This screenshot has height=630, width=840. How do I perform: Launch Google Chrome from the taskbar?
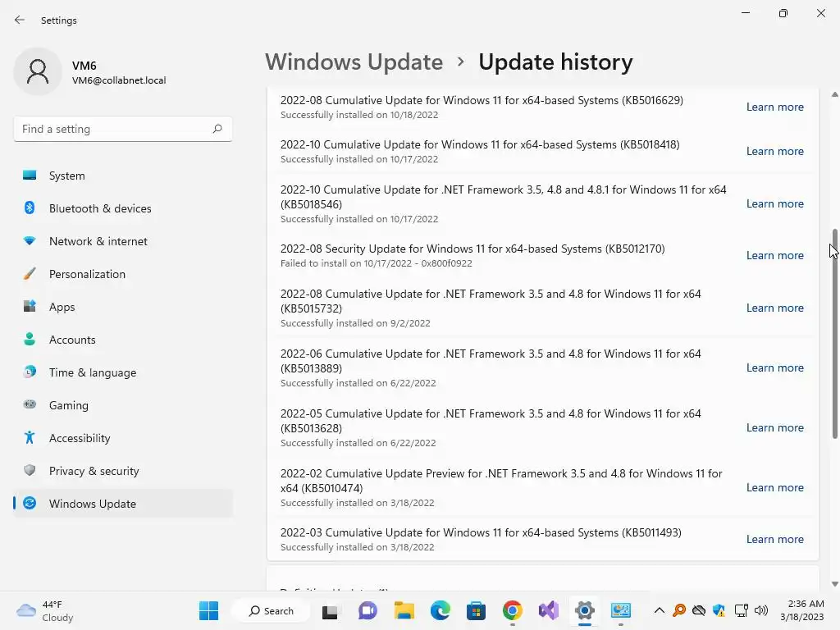coord(512,610)
